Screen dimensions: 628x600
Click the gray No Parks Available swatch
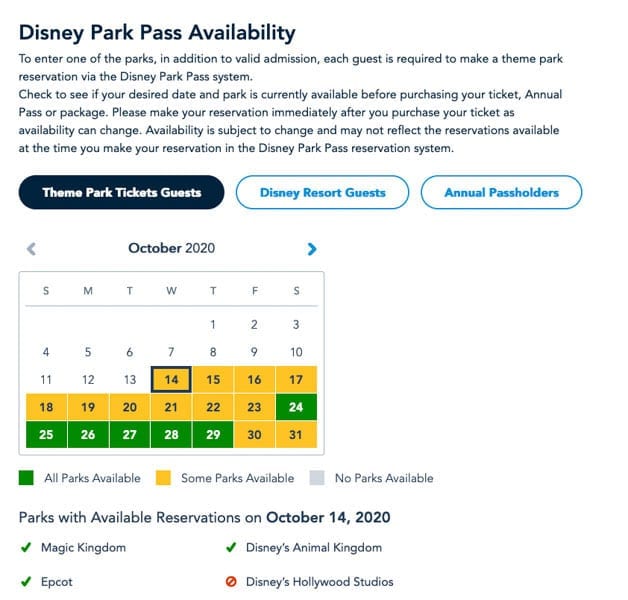[317, 478]
